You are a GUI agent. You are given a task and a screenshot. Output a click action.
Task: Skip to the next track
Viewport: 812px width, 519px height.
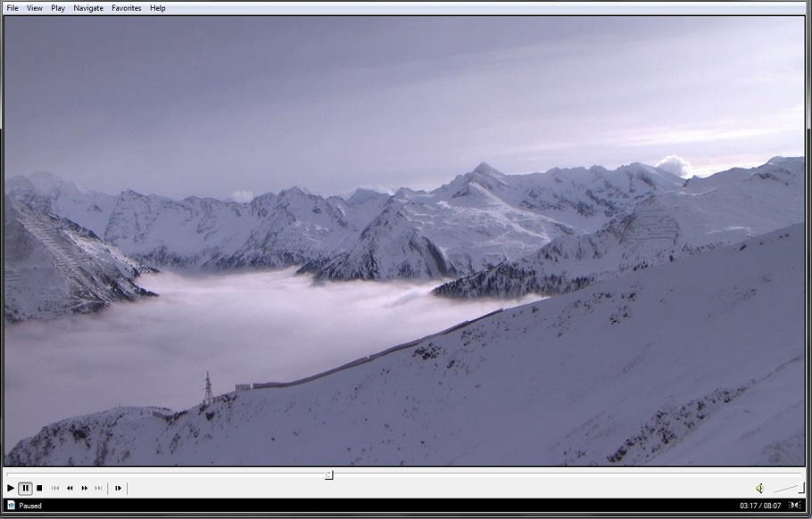[x=98, y=488]
